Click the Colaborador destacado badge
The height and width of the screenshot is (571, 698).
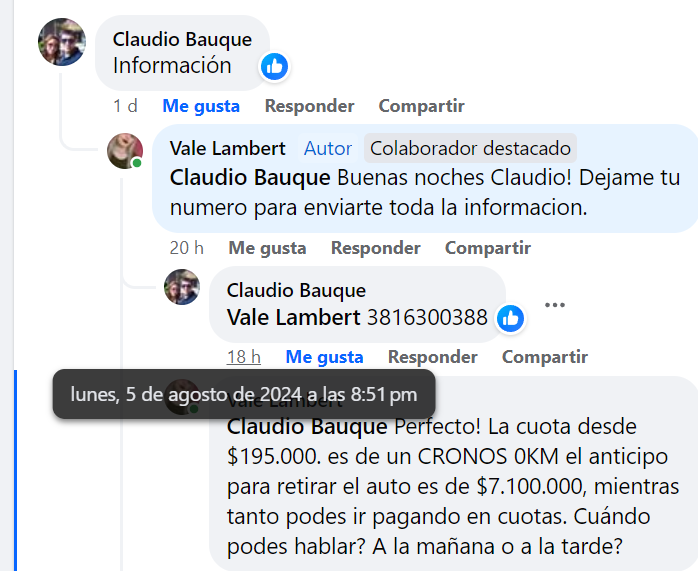470,148
